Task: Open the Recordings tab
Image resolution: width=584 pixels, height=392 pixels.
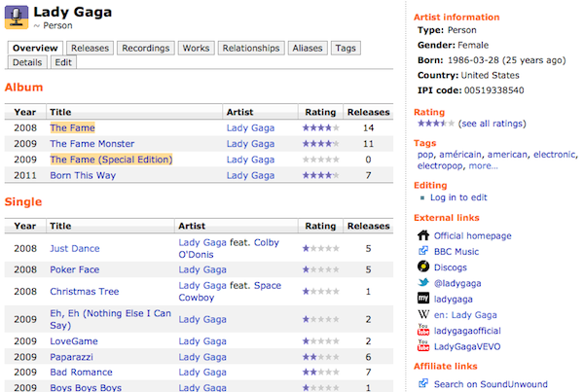Action: tap(146, 48)
